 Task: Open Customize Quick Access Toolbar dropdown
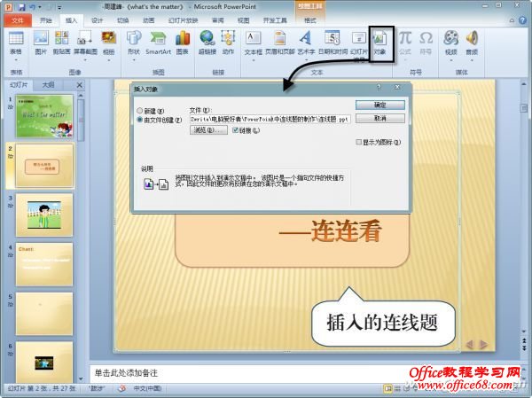pyautogui.click(x=59, y=7)
